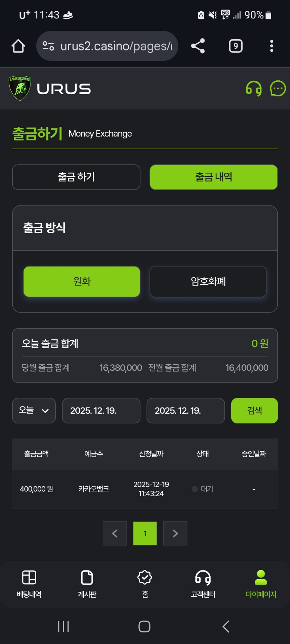This screenshot has height=644, width=290.
Task: Open 게시판 in bottom navigation
Action: tap(87, 584)
